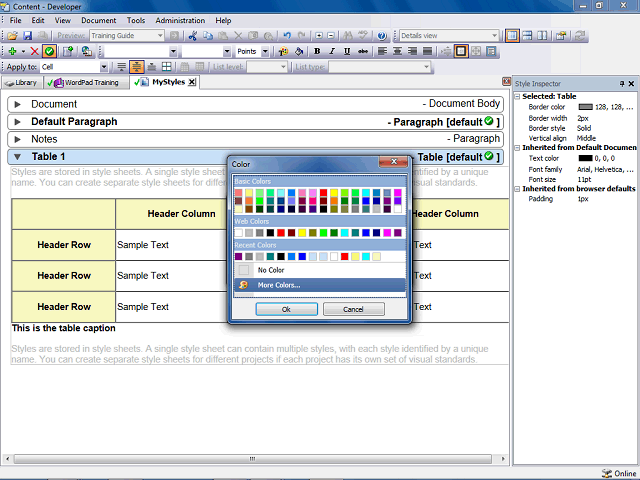This screenshot has height=480, width=640.
Task: Click the blue Undo arrow icon
Action: click(287, 36)
